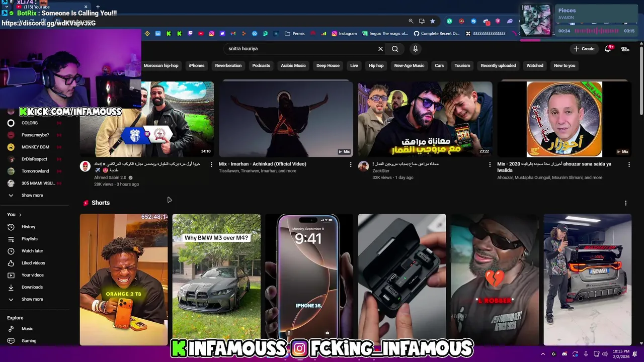Screen dimensions: 644x362
Task: Open the Imgur bookmark in the bookmarks bar
Action: click(385, 34)
